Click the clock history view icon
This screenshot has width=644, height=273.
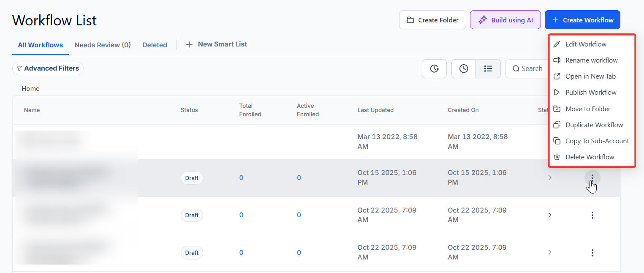[464, 68]
